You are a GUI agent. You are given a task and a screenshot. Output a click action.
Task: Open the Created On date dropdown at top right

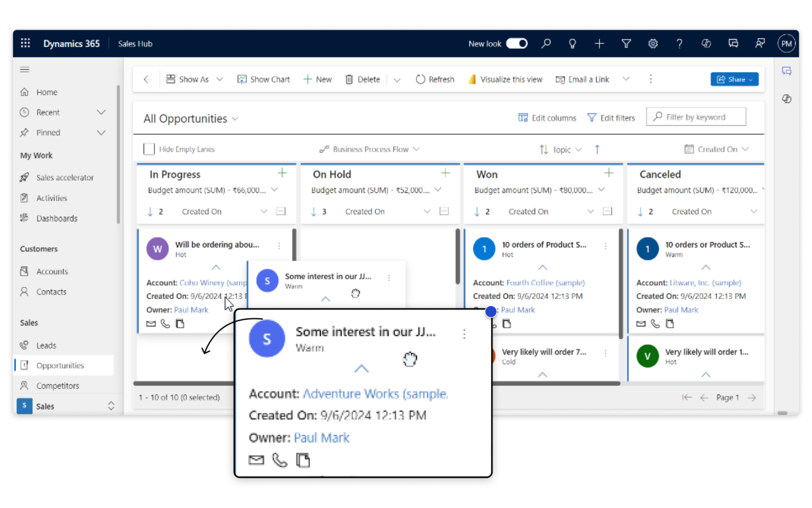point(717,149)
